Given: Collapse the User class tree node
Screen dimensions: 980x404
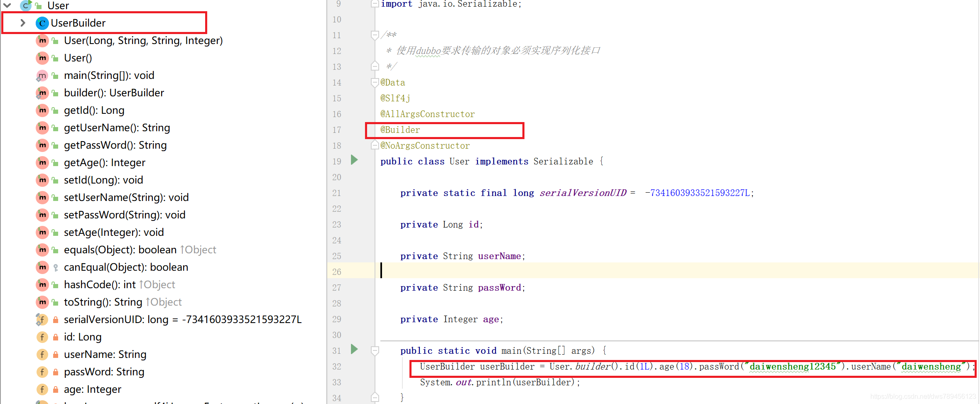Looking at the screenshot, I should pyautogui.click(x=7, y=5).
